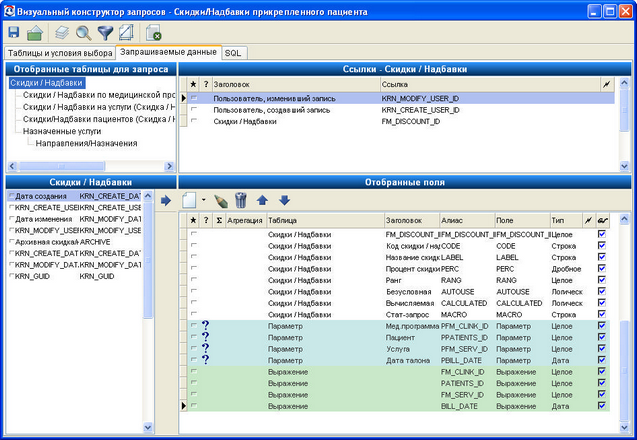Click the stacked layers toolbar icon
This screenshot has height=440, width=637.
62,33
